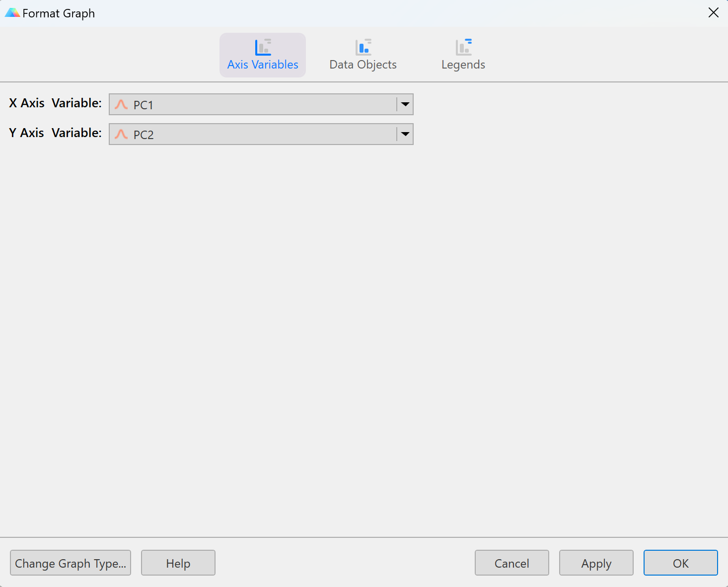Click the Axis Variables tab icon
Viewport: 728px width, 587px height.
click(263, 46)
